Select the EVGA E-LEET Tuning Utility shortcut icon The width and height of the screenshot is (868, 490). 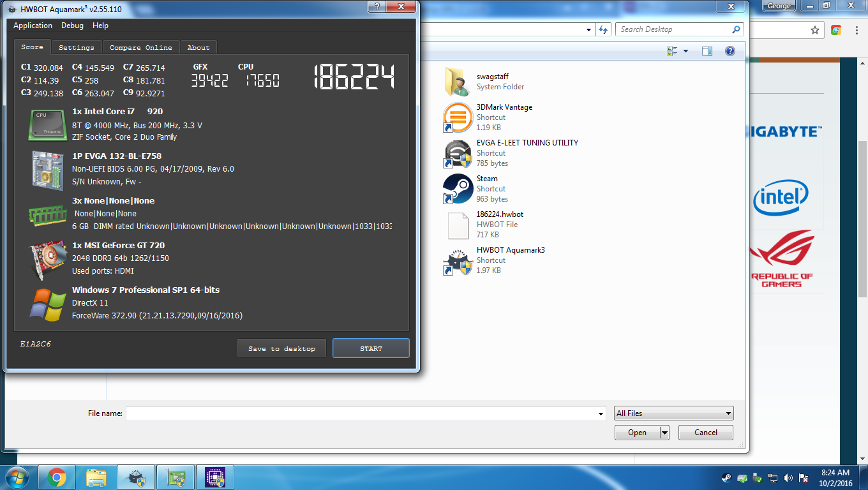click(x=458, y=153)
